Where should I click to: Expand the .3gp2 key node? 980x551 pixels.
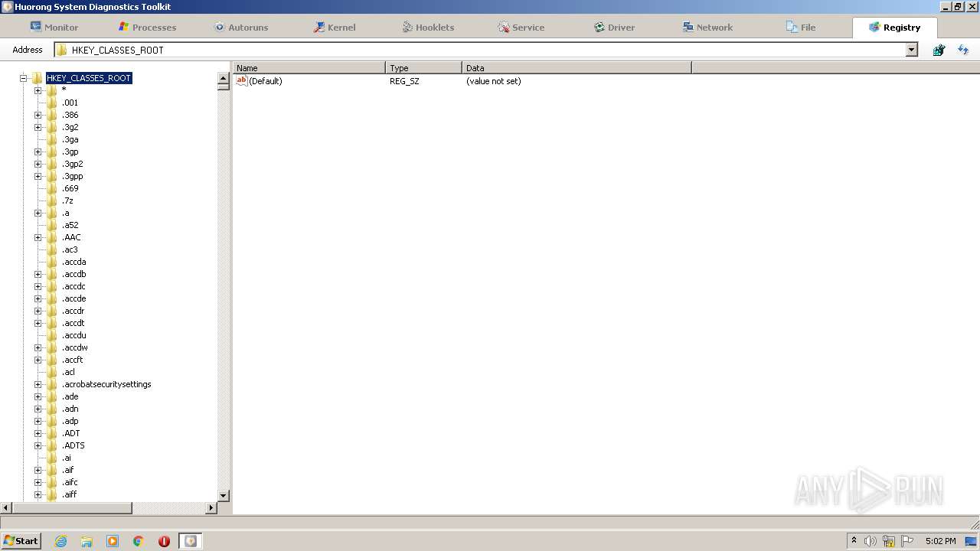38,164
